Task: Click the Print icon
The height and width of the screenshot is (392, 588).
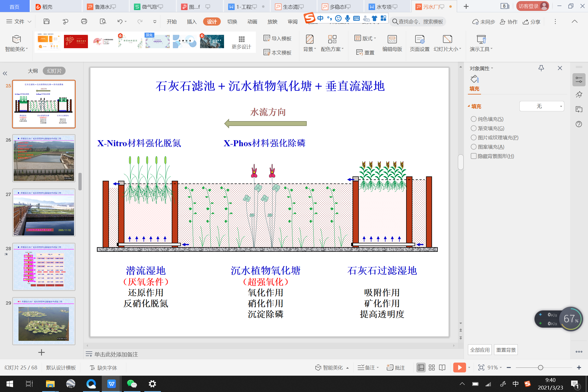Action: click(84, 21)
